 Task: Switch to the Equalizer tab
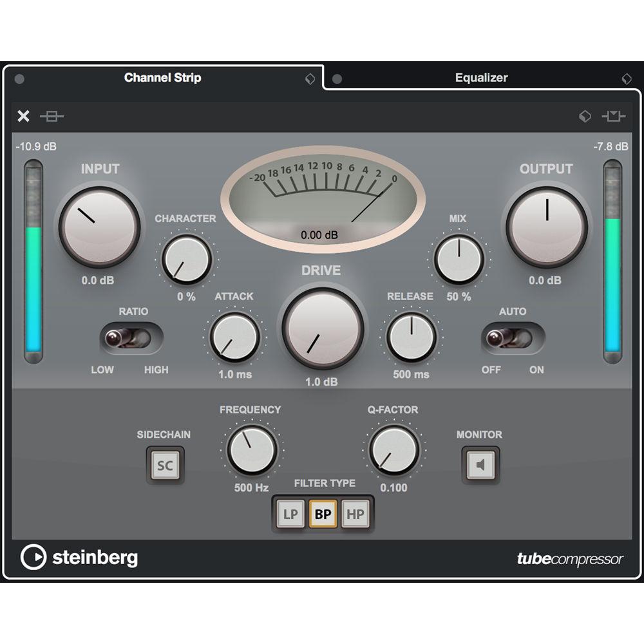click(482, 78)
